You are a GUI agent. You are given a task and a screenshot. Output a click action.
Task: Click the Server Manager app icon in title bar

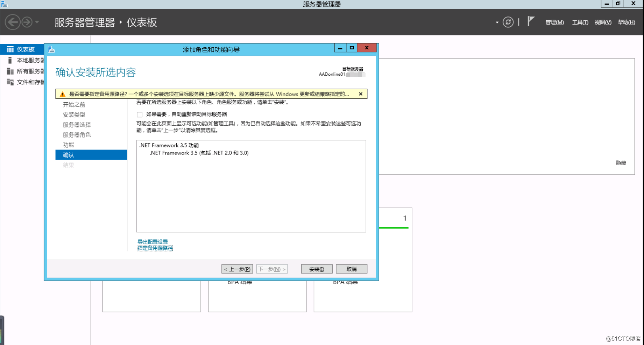(x=4, y=4)
